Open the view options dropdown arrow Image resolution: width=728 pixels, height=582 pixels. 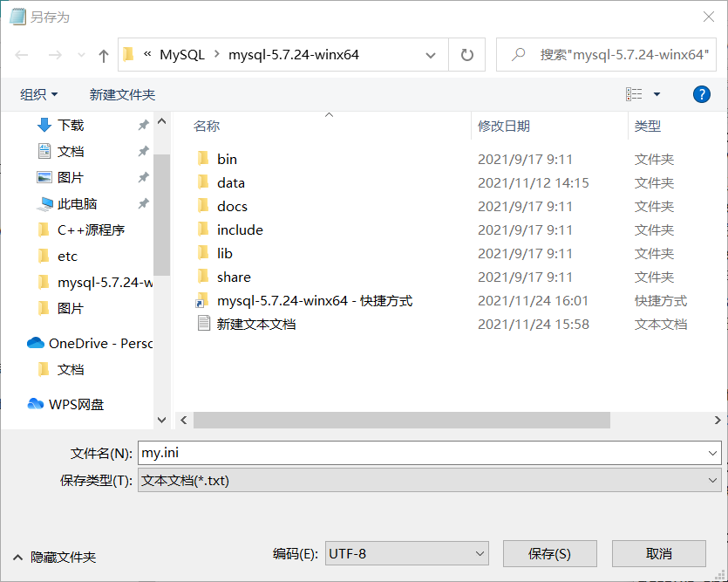[657, 94]
